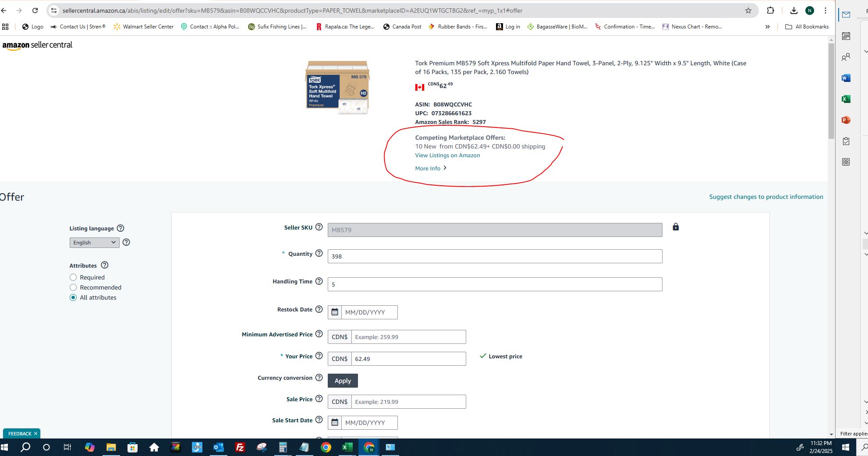Click the help icon next to Attributes
This screenshot has width=868, height=456.
(x=105, y=265)
